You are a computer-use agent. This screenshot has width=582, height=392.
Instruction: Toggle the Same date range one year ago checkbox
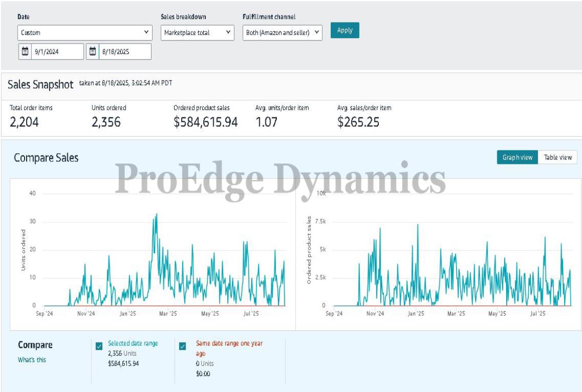(x=183, y=346)
